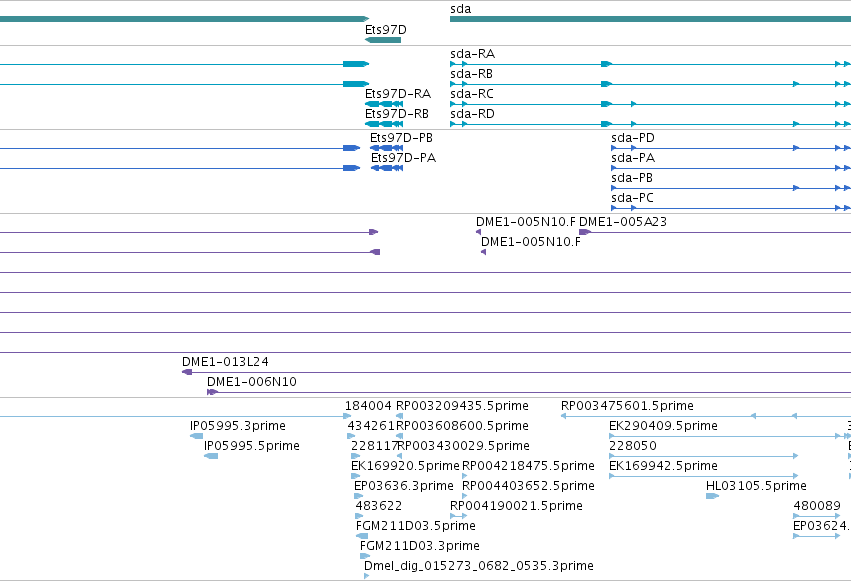This screenshot has height=581, width=851.
Task: Choose RP004403652.5prime EST label
Action: [x=528, y=486]
